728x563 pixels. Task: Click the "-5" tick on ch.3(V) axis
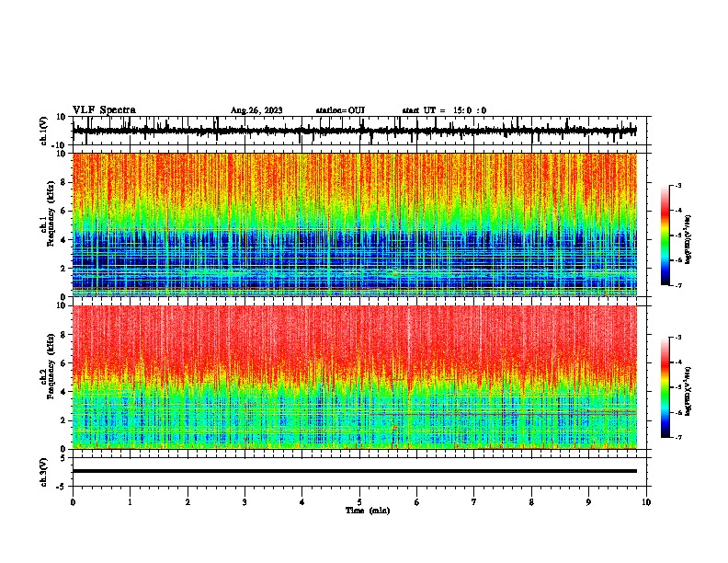(62, 487)
